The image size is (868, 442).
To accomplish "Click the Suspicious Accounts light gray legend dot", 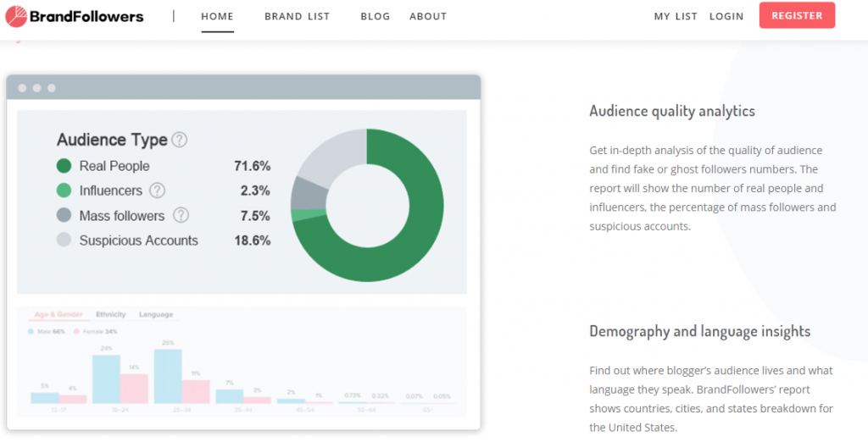I will tap(64, 240).
